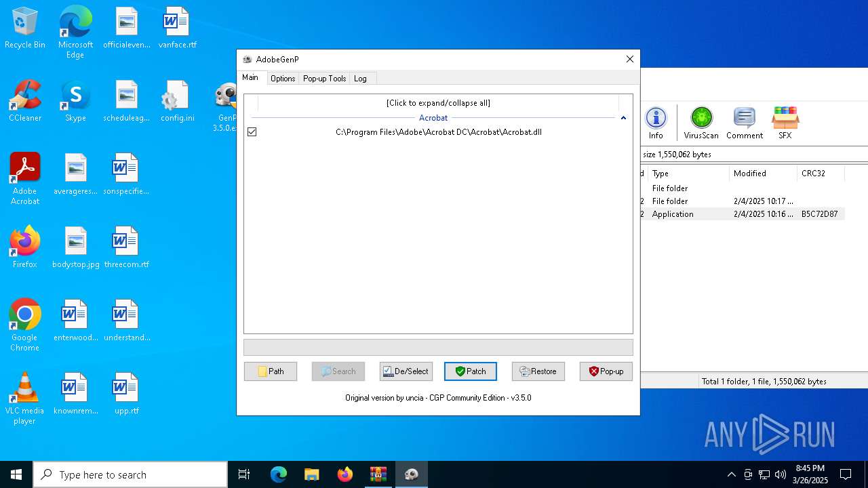
Task: Collapse the Acrobat group arrow
Action: click(x=623, y=118)
